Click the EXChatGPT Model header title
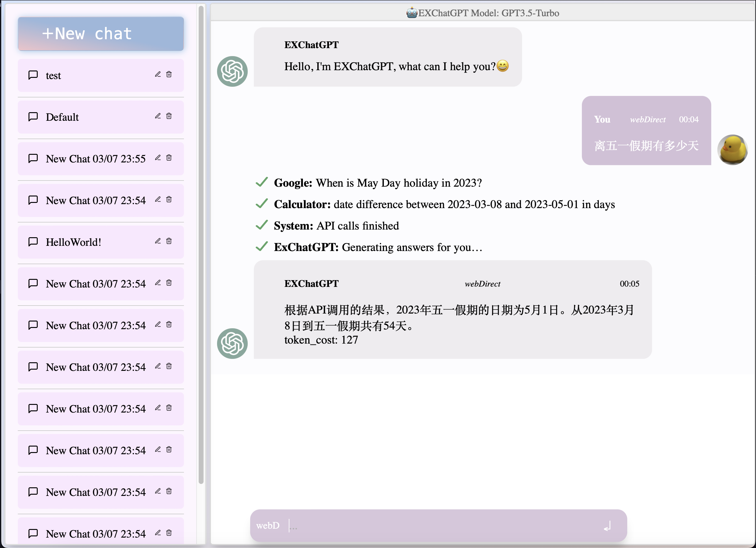The image size is (756, 548). 483,13
